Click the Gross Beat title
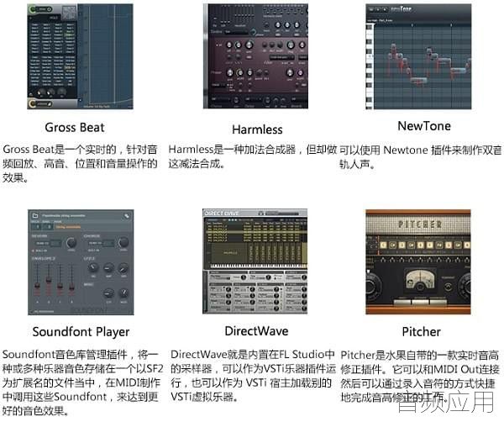Viewport: 504px width, 422px height. coord(75,128)
